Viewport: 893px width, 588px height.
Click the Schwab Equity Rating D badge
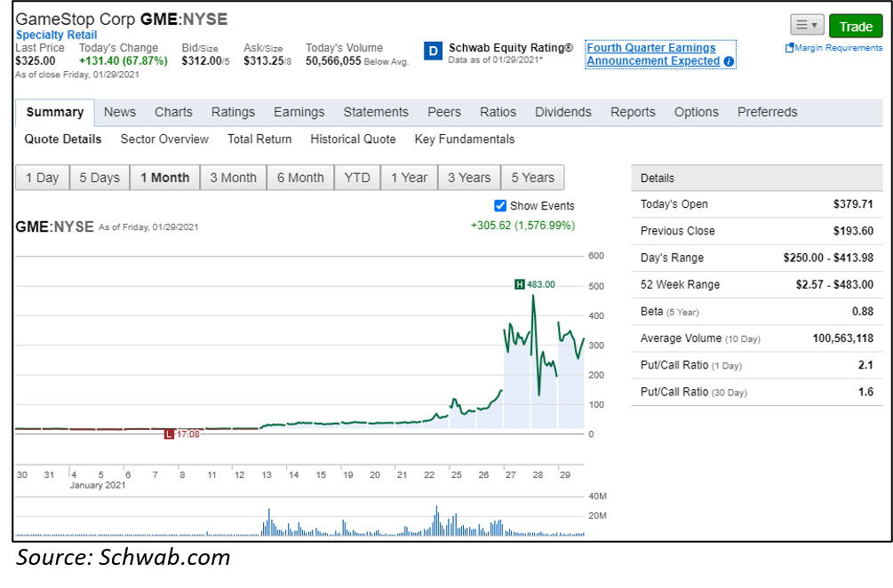pyautogui.click(x=434, y=52)
